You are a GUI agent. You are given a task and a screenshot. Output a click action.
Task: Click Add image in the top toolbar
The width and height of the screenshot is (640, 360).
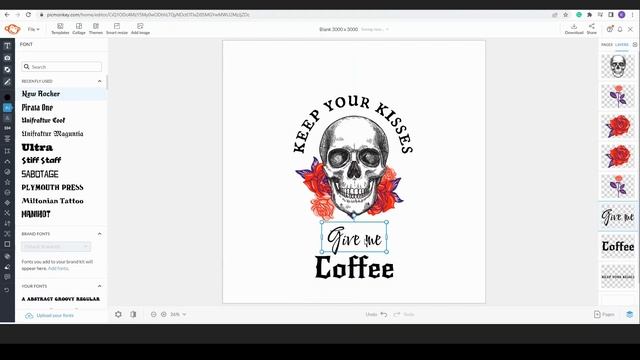pyautogui.click(x=140, y=29)
